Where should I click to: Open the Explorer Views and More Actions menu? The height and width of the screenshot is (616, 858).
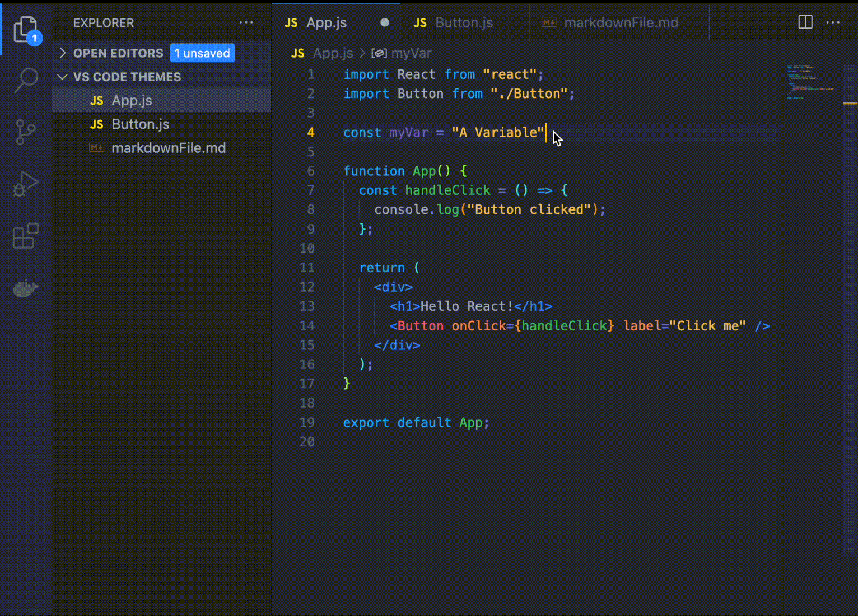click(246, 23)
